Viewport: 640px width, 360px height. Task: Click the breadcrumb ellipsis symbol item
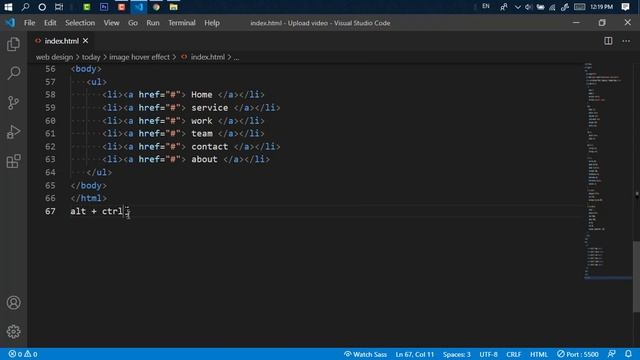tap(236, 57)
